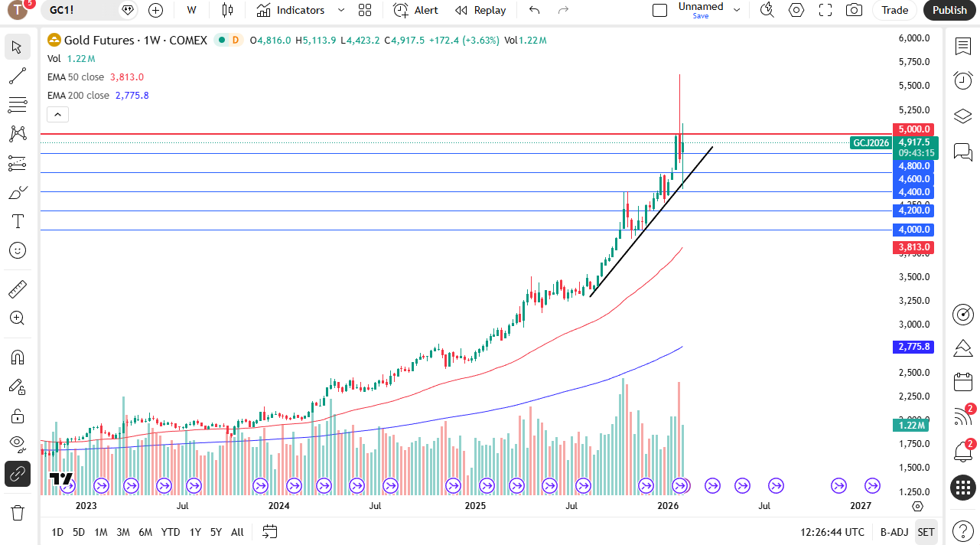
Task: Open indicator templates grid icon
Action: pos(365,10)
